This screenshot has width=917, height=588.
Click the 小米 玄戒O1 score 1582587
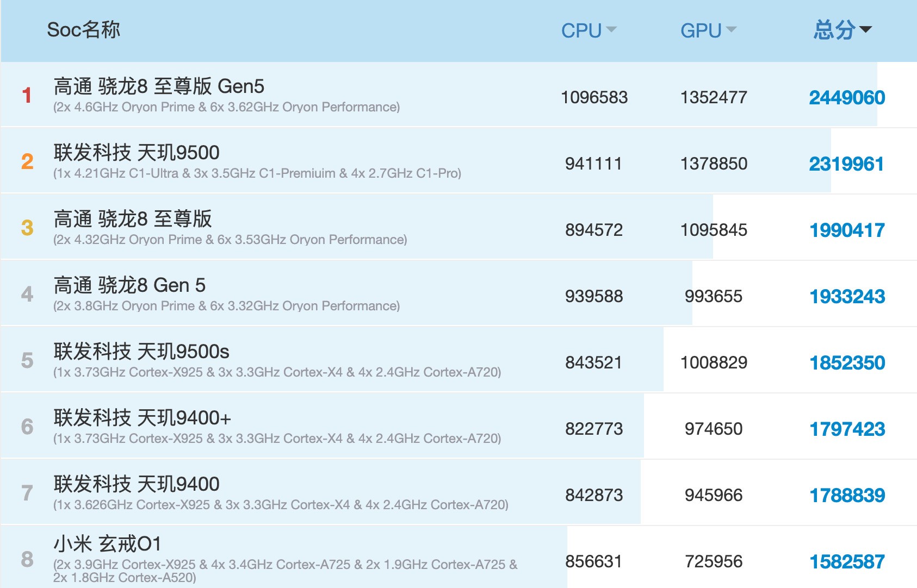point(847,562)
